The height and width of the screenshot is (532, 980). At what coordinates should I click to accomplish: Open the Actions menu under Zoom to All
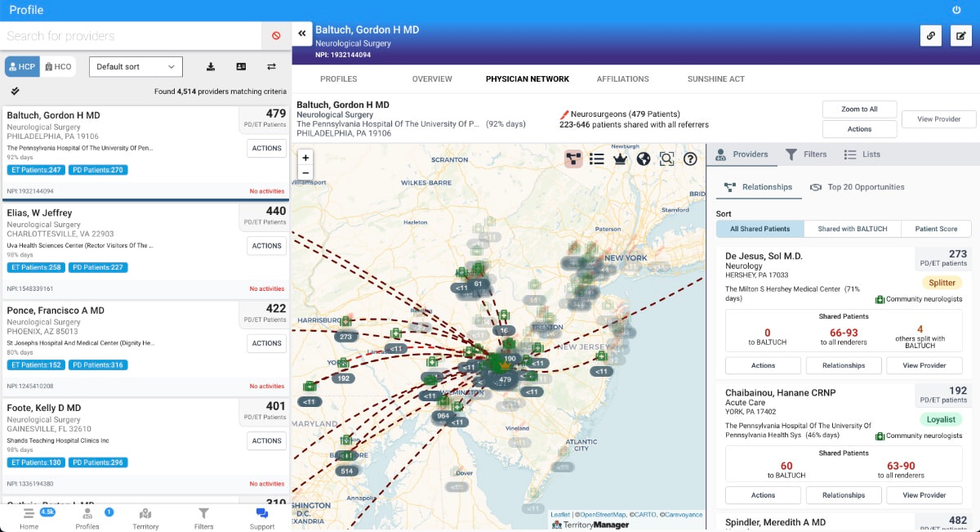pyautogui.click(x=860, y=129)
